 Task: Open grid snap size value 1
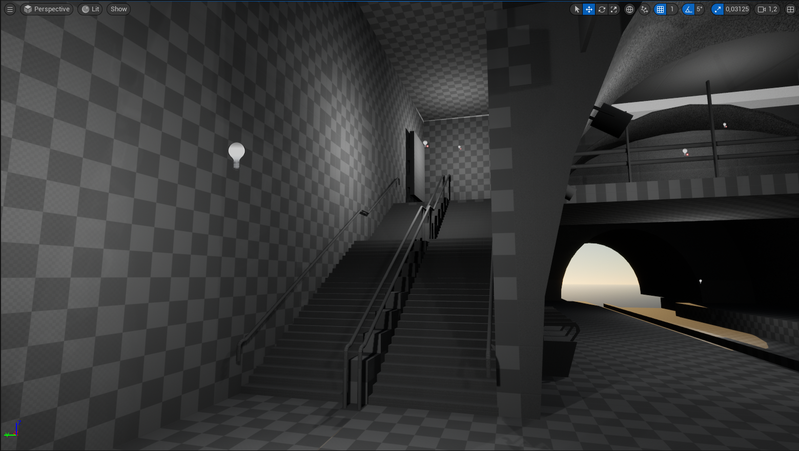(x=672, y=9)
